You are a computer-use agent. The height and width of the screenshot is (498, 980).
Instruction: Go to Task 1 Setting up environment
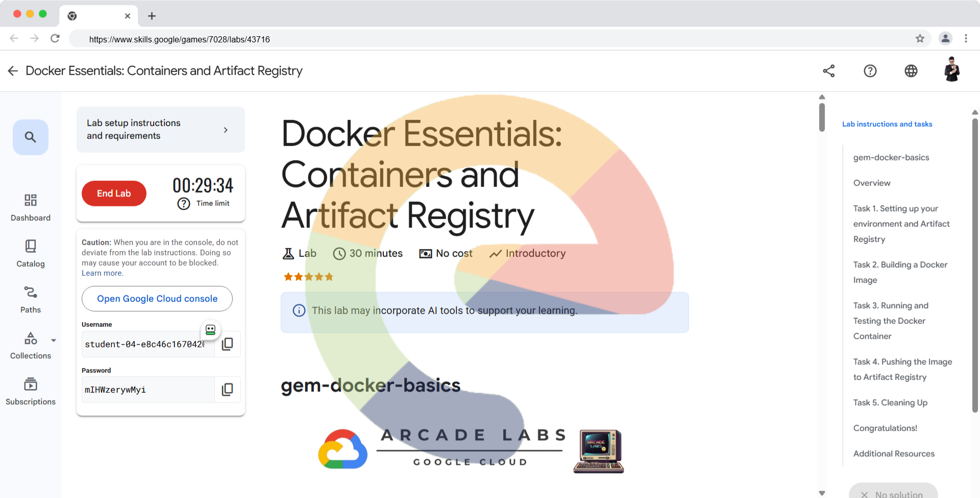[901, 224]
